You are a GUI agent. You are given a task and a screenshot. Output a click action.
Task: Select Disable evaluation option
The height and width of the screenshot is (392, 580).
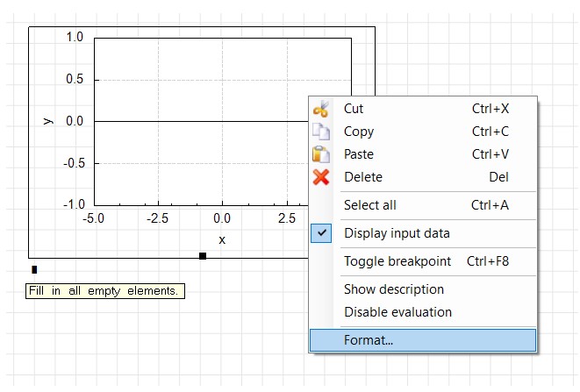pyautogui.click(x=397, y=312)
